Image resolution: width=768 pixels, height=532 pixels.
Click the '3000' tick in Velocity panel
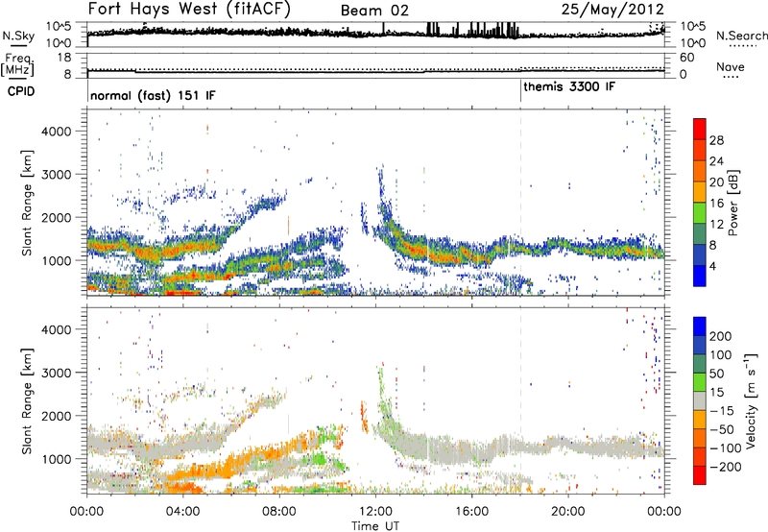[57, 373]
